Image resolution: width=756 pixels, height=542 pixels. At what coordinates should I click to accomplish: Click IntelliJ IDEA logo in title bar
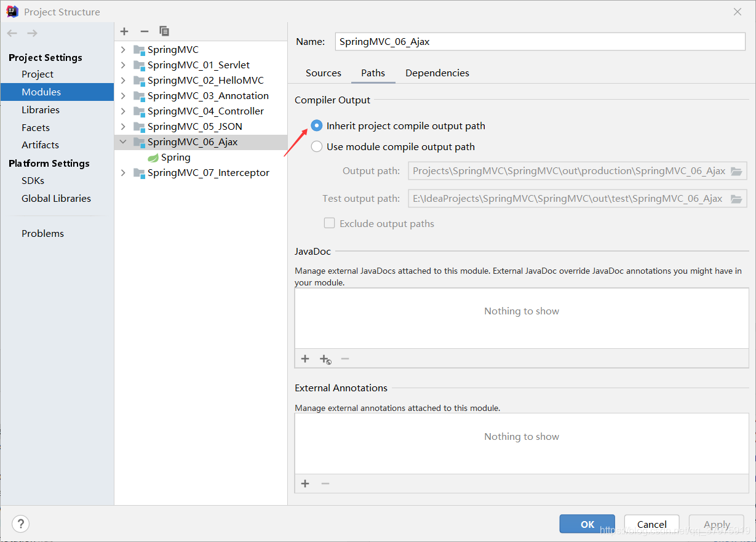(12, 12)
